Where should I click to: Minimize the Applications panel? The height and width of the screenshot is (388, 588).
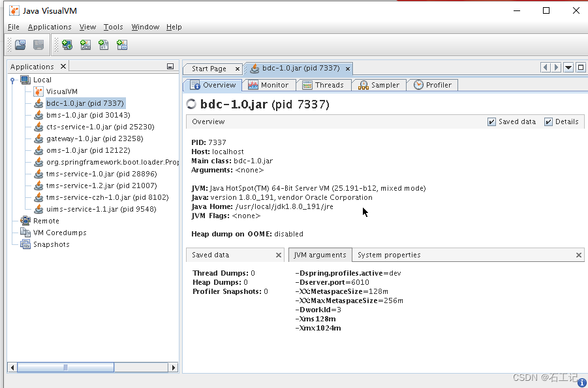click(170, 67)
